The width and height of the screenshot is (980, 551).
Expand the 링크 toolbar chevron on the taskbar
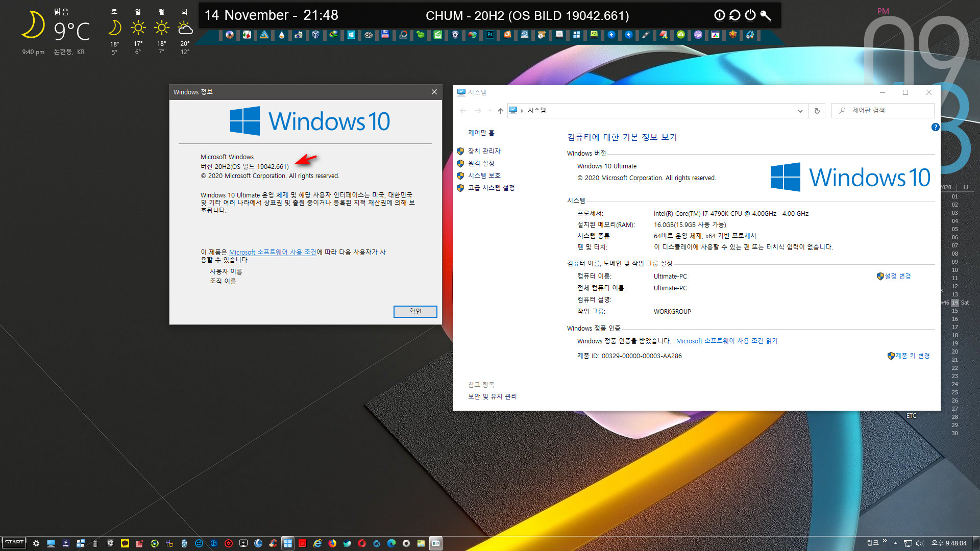coord(885,541)
